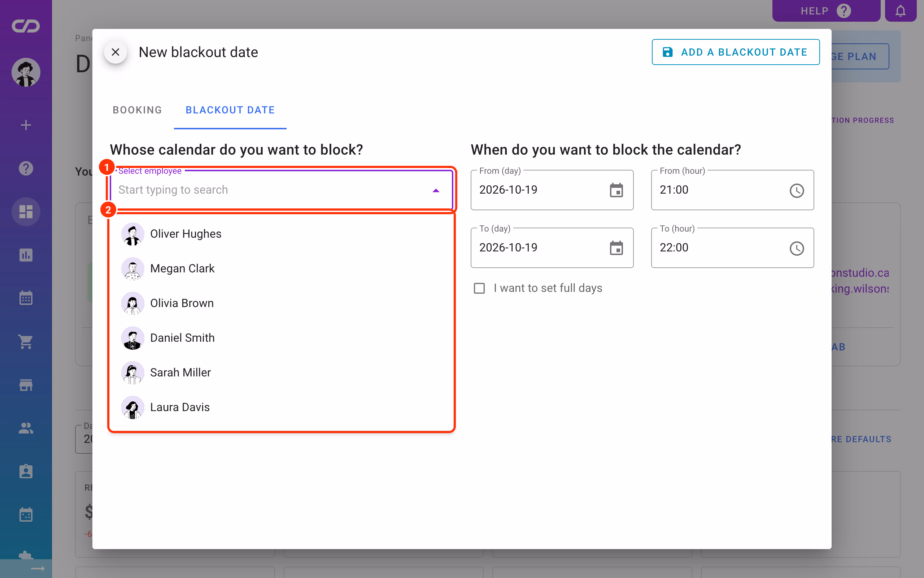Image resolution: width=924 pixels, height=578 pixels.
Task: Open the bar chart statistics icon
Action: click(x=26, y=255)
